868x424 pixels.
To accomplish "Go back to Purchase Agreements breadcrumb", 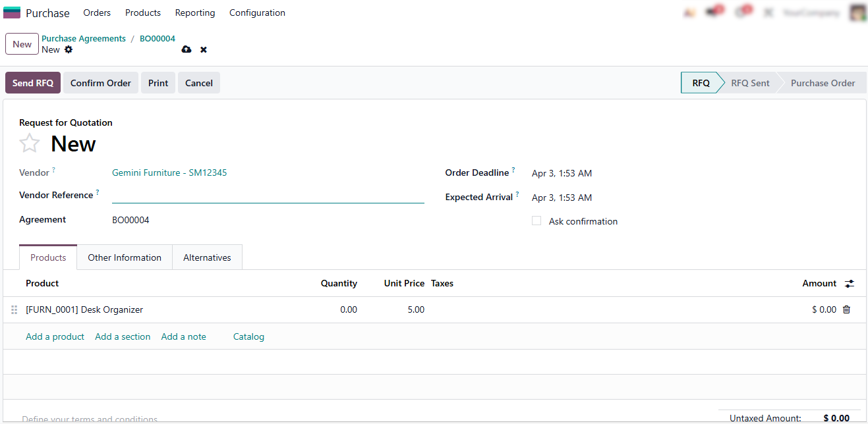I will [x=84, y=39].
